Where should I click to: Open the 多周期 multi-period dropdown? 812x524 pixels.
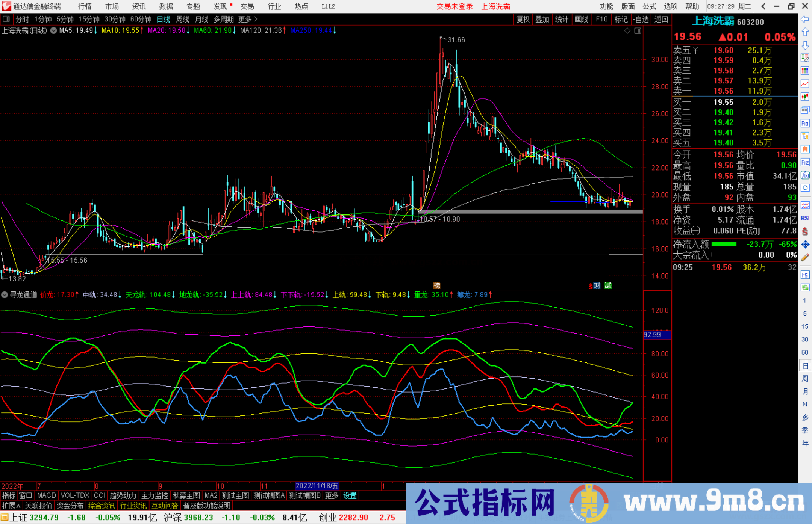pos(224,19)
